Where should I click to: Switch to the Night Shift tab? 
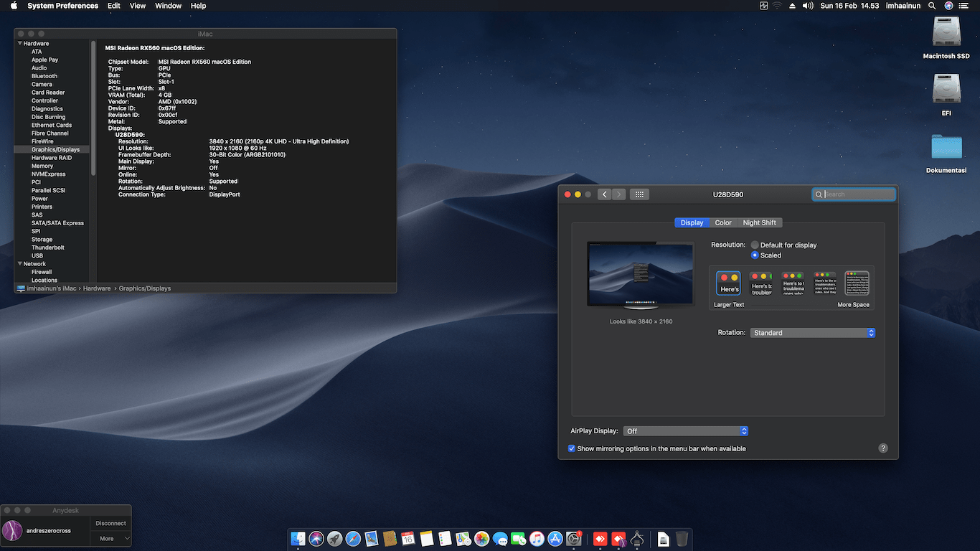click(760, 222)
